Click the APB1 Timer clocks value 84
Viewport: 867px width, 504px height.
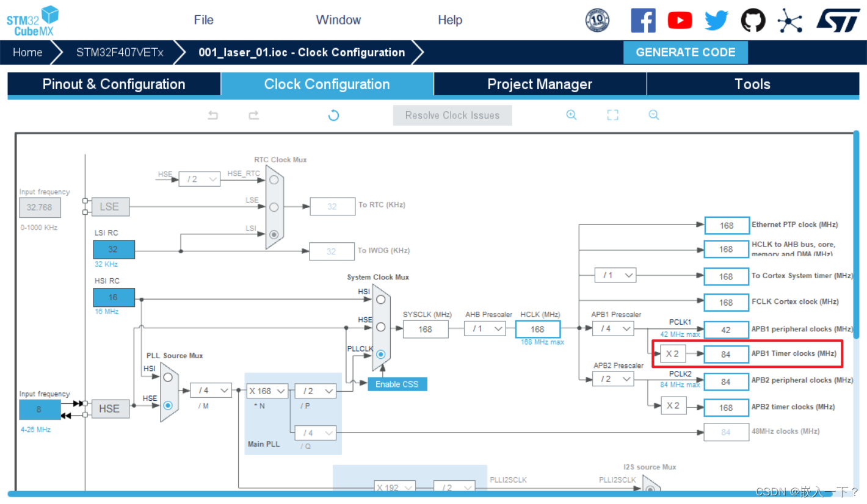[x=726, y=355]
